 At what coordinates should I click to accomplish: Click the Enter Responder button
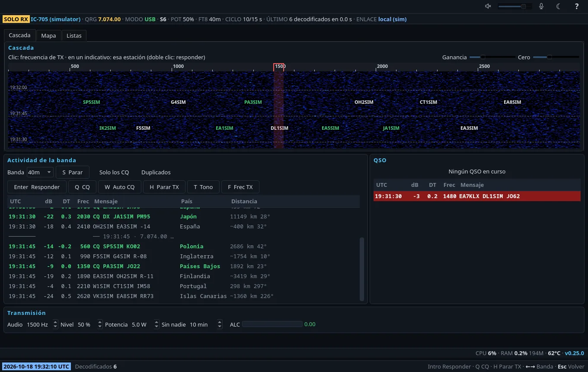pos(37,187)
